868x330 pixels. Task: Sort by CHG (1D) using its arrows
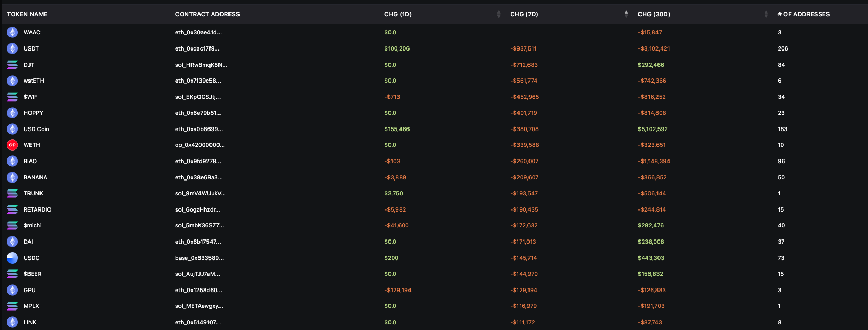pos(498,14)
